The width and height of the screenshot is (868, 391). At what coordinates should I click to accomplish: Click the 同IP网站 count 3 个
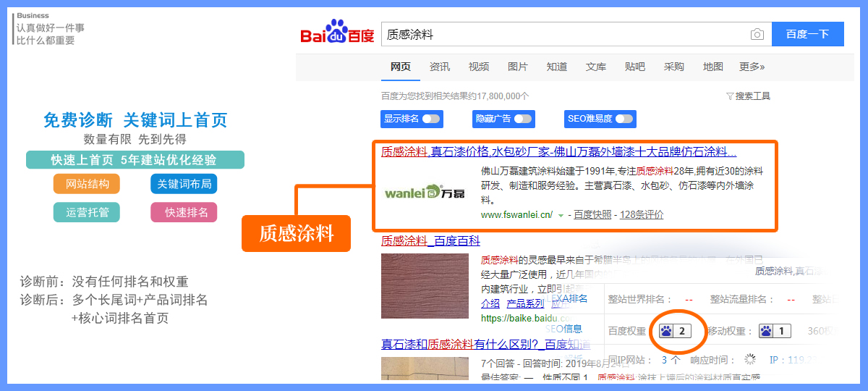(x=671, y=358)
